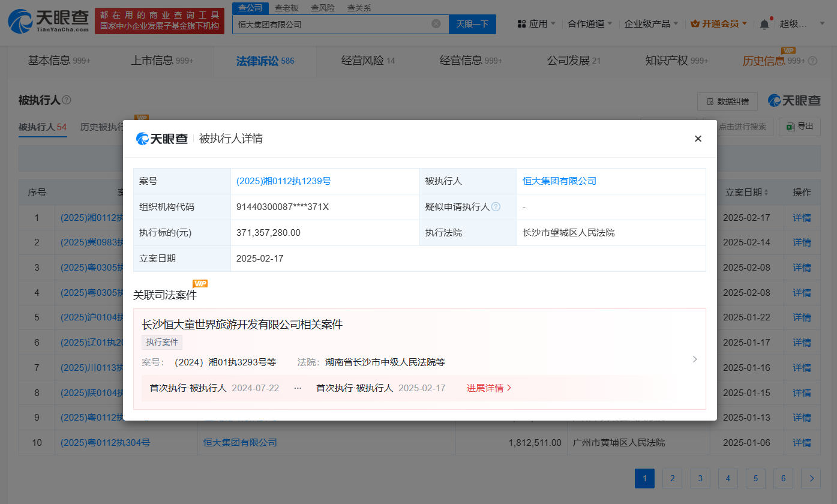The width and height of the screenshot is (837, 504).
Task: Click the help icon beside 疑似申请执行人
Action: (496, 206)
